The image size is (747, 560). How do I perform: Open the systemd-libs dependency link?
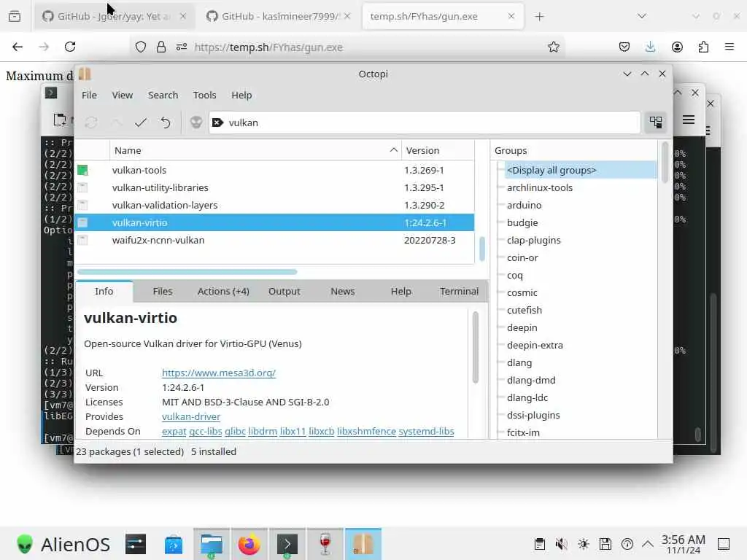tap(426, 432)
